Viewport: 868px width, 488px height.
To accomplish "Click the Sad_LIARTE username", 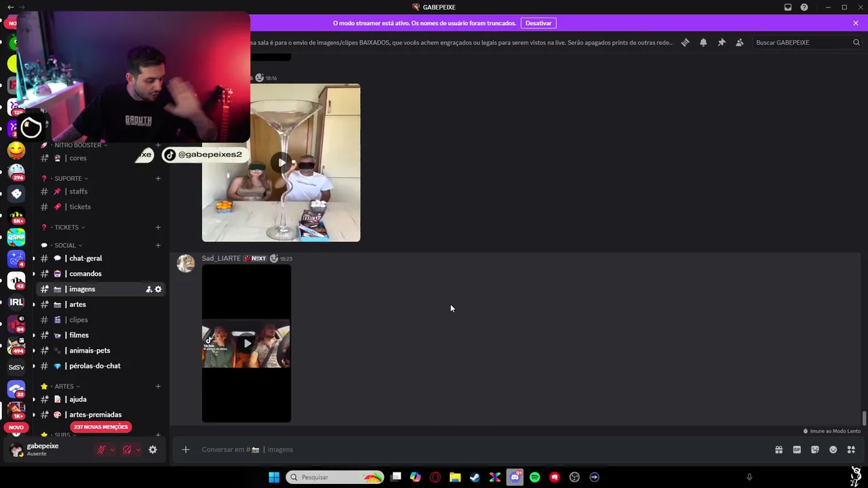I will point(221,258).
